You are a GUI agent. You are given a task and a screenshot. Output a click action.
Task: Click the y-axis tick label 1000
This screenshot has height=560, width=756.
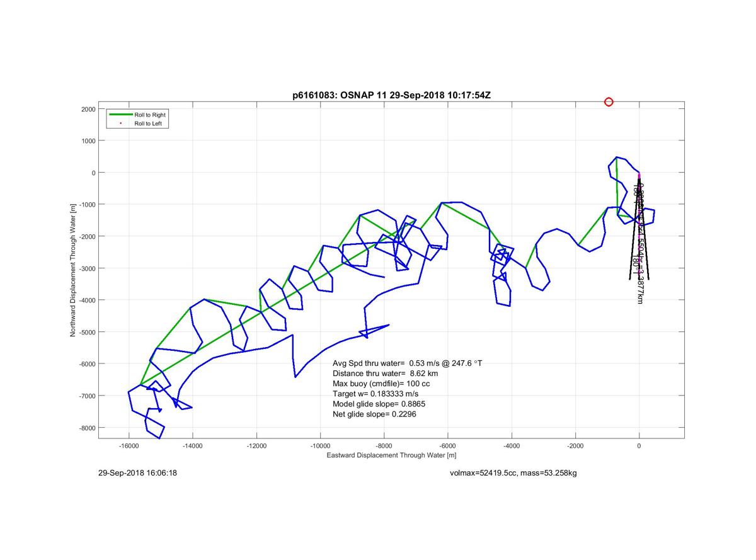click(88, 141)
